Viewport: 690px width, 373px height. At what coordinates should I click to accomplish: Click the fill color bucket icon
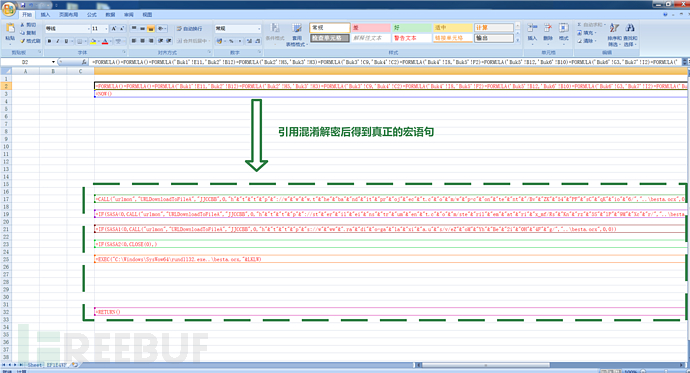(x=93, y=41)
